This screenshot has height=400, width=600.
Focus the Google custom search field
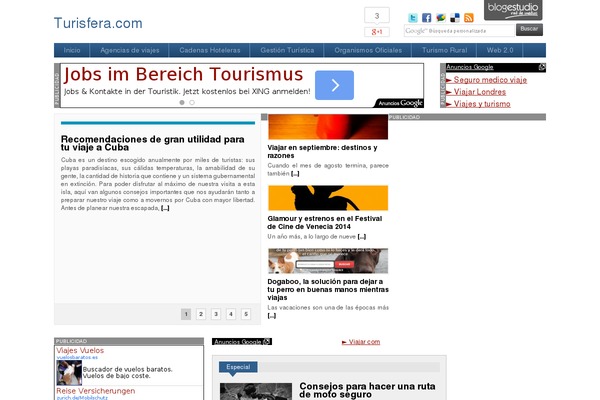pyautogui.click(x=459, y=31)
